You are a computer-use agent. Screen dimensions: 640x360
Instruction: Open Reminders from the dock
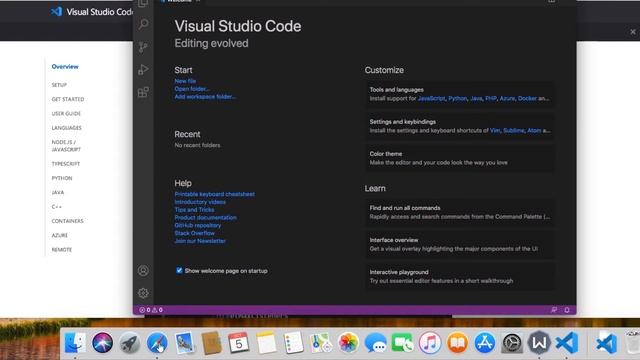point(293,342)
